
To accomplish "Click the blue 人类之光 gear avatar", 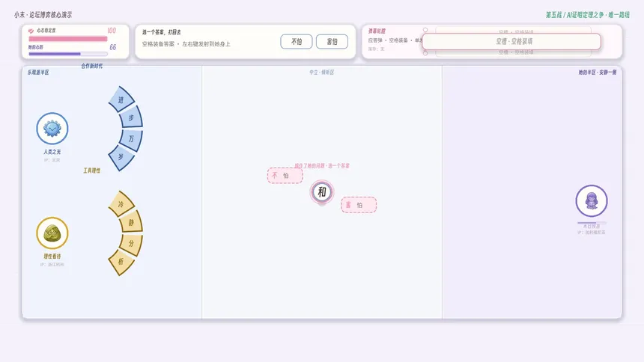I will pos(52,129).
